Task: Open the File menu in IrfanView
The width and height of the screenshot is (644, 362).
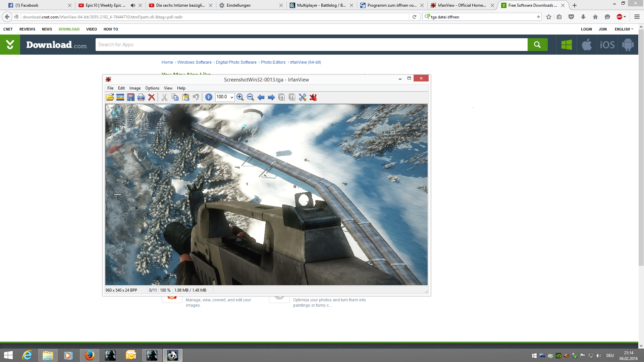Action: (x=110, y=88)
